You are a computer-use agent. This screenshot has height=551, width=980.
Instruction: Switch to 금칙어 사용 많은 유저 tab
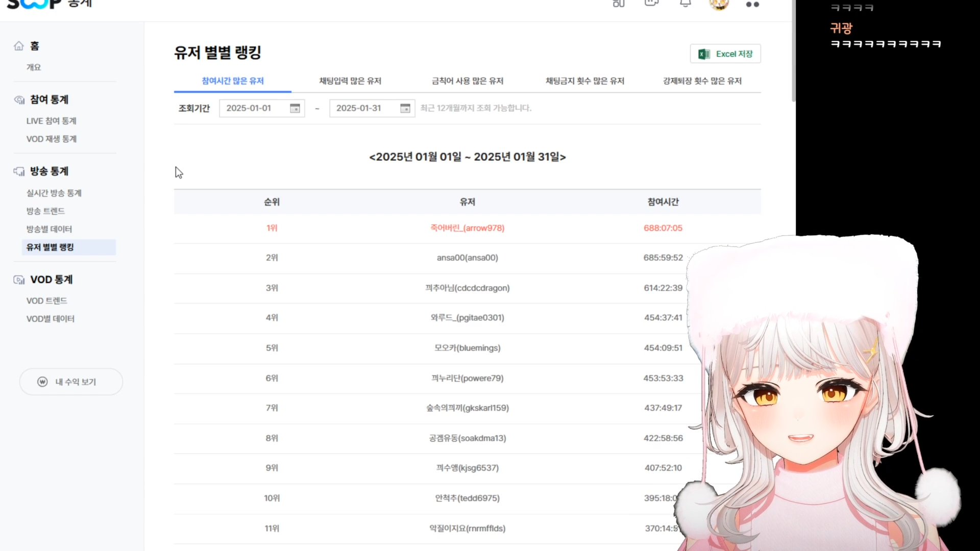pyautogui.click(x=467, y=81)
